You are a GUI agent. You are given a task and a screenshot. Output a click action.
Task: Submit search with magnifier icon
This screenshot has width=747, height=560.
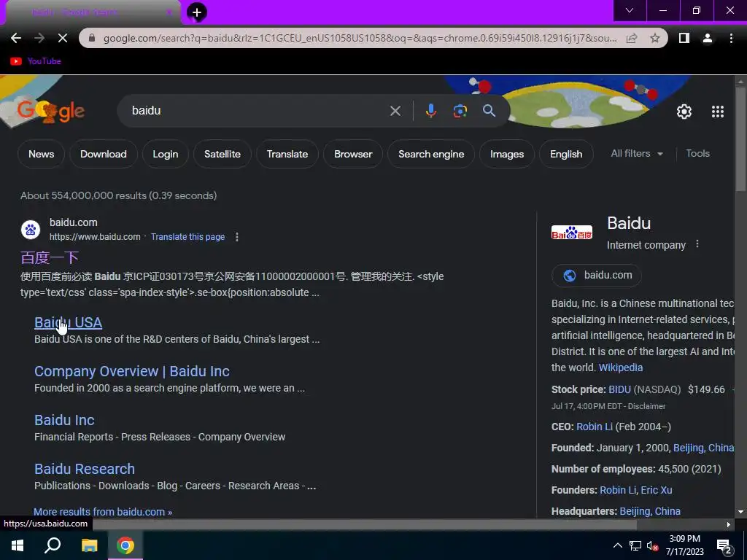[489, 111]
